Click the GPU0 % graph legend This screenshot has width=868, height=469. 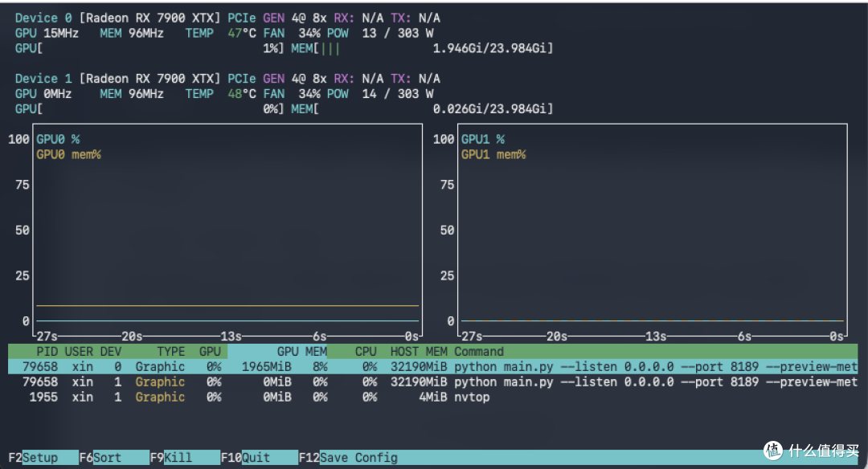click(x=58, y=139)
